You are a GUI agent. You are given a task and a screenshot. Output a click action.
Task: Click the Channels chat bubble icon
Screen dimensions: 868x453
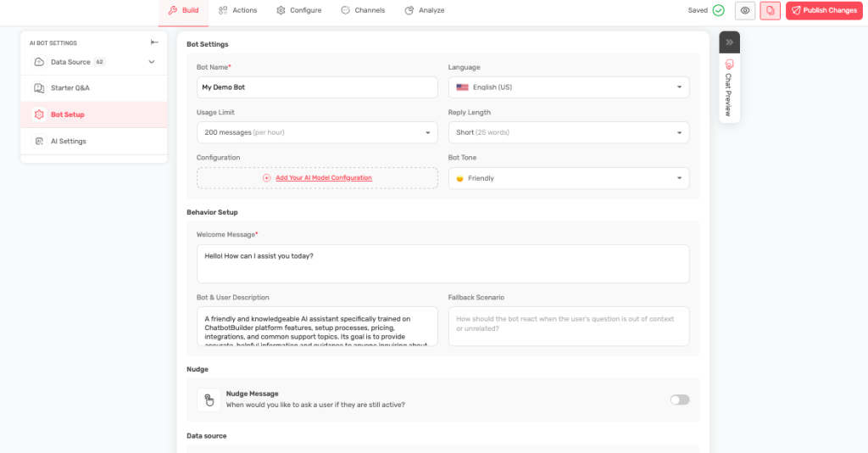point(346,10)
